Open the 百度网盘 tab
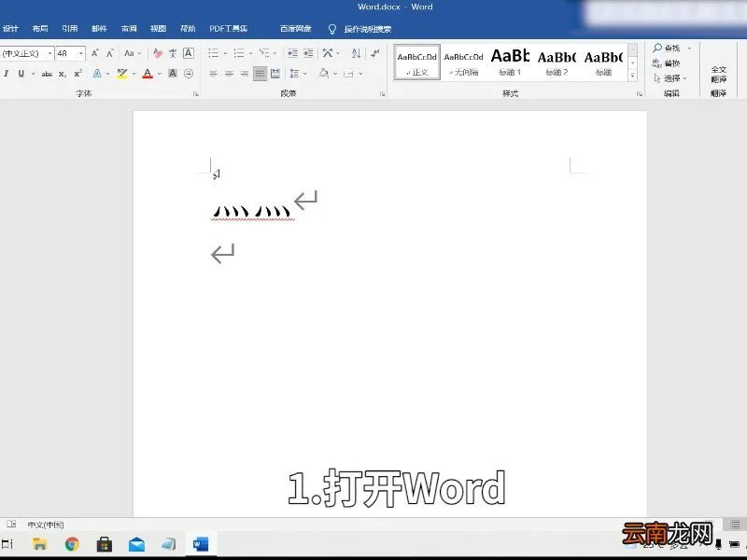 click(x=296, y=29)
